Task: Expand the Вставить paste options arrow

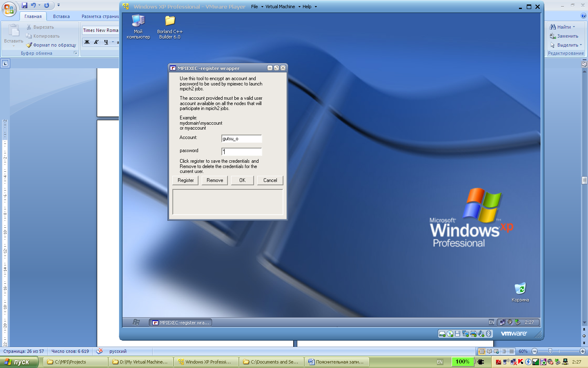Action: [x=13, y=45]
